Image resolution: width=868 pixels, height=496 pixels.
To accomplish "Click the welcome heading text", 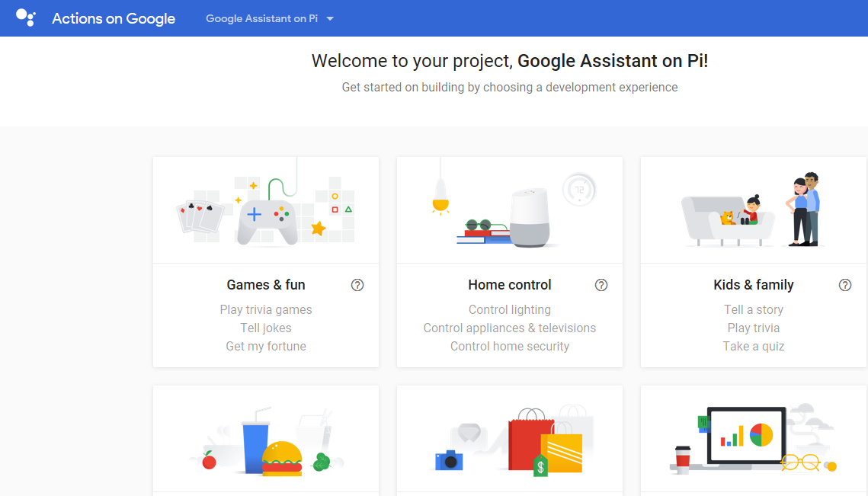I will 510,60.
